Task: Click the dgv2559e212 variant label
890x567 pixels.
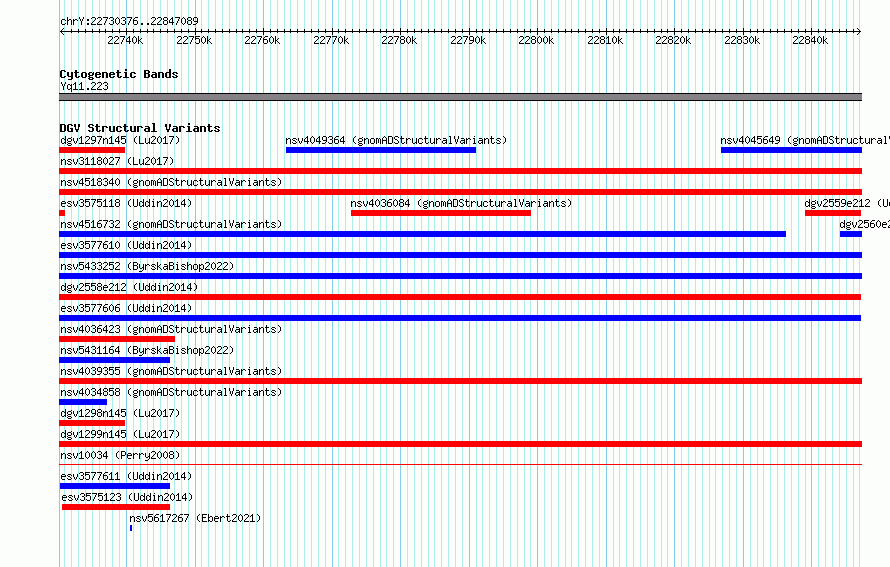Action: pyautogui.click(x=847, y=203)
